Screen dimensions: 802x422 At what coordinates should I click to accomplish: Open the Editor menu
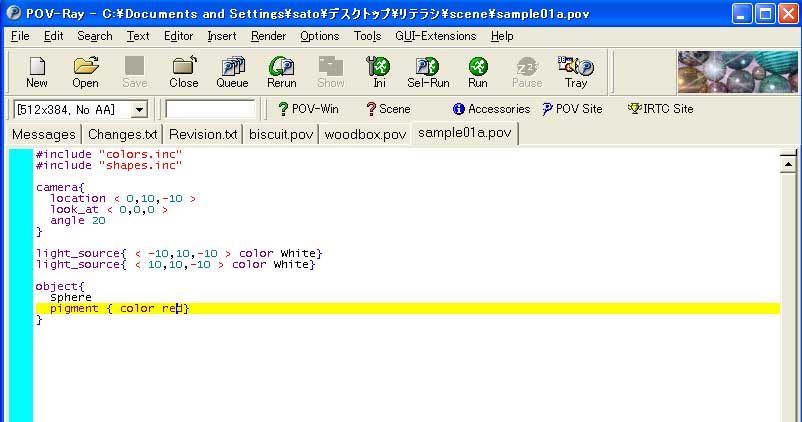coord(179,36)
